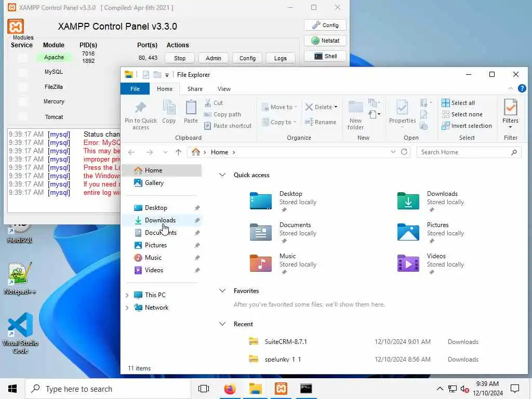
Task: Switch to the Share ribbon tab
Action: (195, 89)
